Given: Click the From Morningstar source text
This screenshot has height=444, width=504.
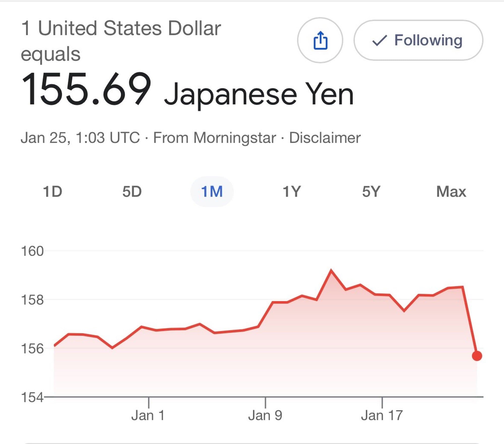Looking at the screenshot, I should [x=214, y=138].
